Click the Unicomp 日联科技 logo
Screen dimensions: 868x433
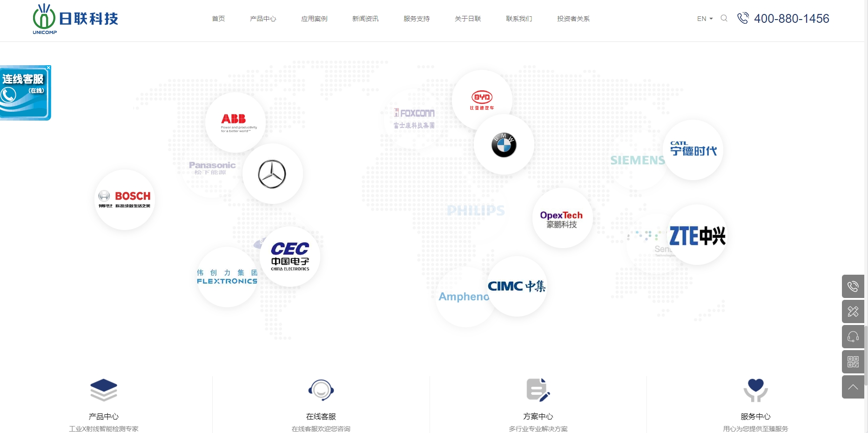click(75, 19)
